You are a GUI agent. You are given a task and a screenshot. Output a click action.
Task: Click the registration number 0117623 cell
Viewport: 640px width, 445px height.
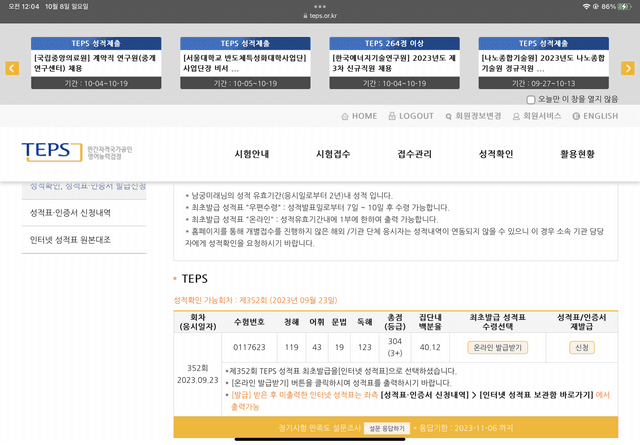coord(249,347)
